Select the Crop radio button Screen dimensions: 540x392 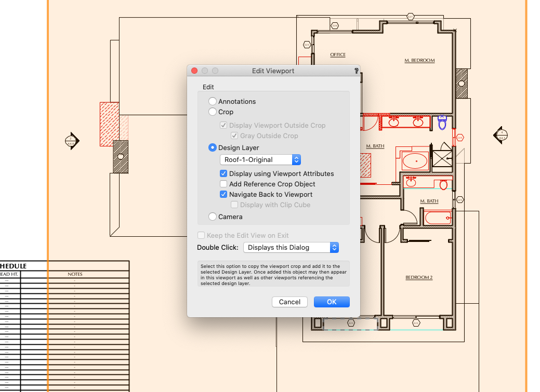coord(213,112)
